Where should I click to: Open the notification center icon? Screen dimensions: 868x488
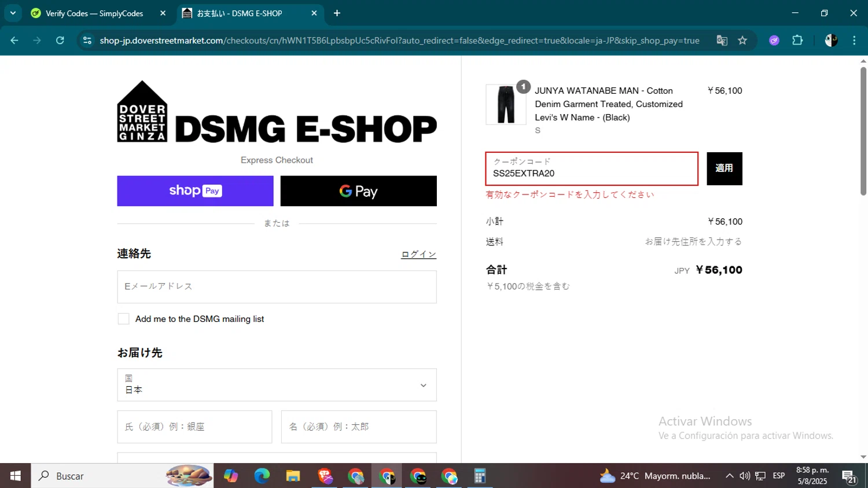[849, 476]
